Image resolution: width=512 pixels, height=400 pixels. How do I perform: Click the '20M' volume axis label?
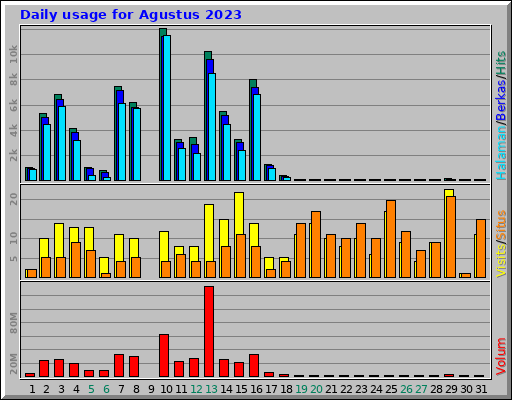point(13,364)
